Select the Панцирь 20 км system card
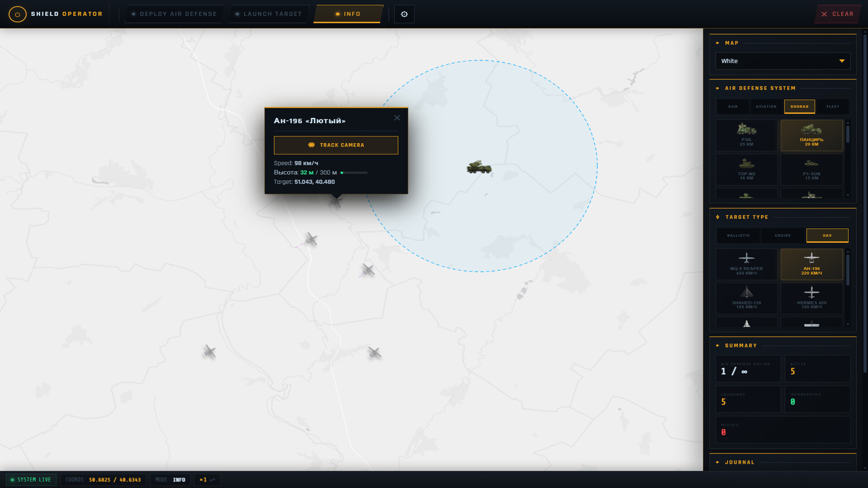The image size is (868, 488). tap(811, 135)
